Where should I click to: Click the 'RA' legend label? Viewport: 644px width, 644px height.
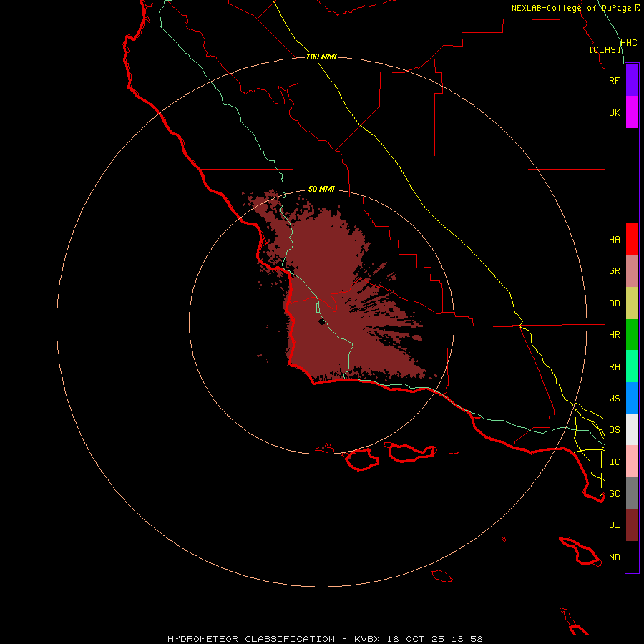pos(614,367)
